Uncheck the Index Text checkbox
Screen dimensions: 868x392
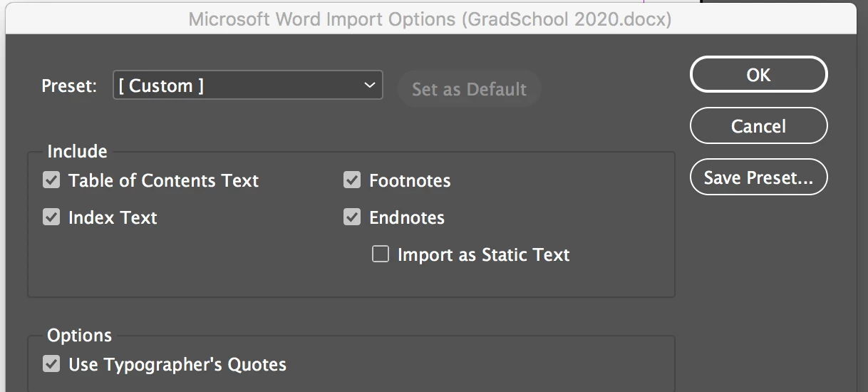point(51,217)
